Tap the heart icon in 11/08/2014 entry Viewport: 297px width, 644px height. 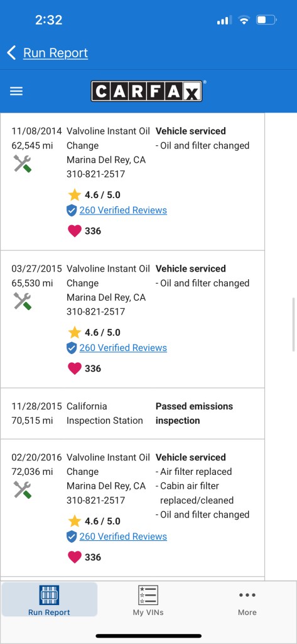pyautogui.click(x=75, y=231)
